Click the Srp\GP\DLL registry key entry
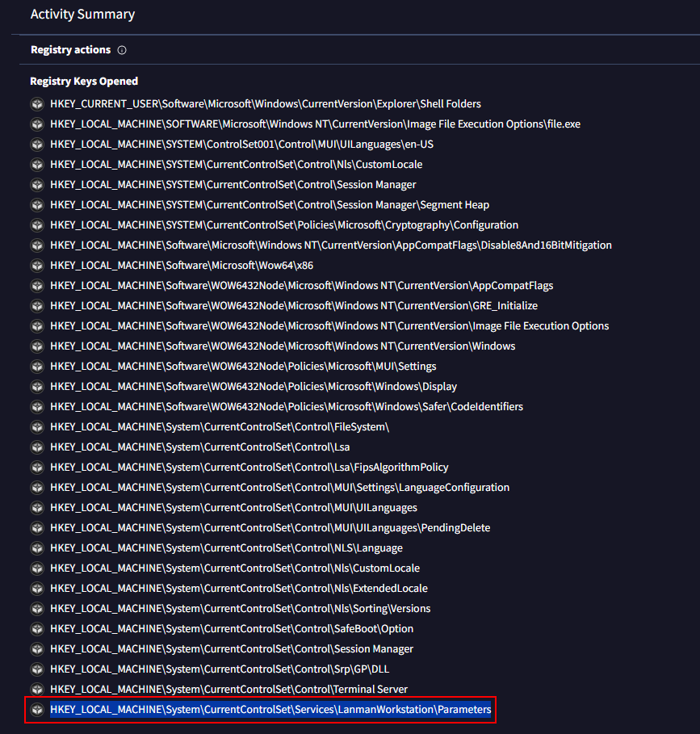This screenshot has height=734, width=700. click(x=220, y=669)
